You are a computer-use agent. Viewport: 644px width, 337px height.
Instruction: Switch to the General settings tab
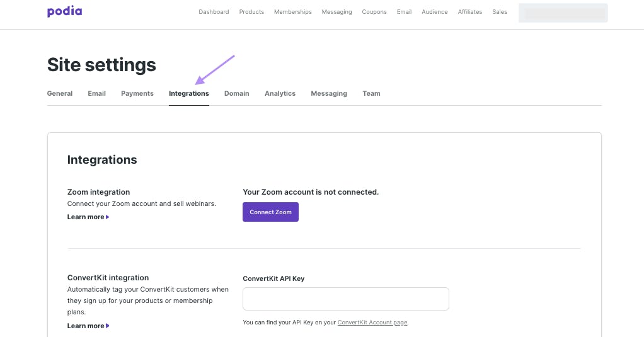click(x=60, y=94)
